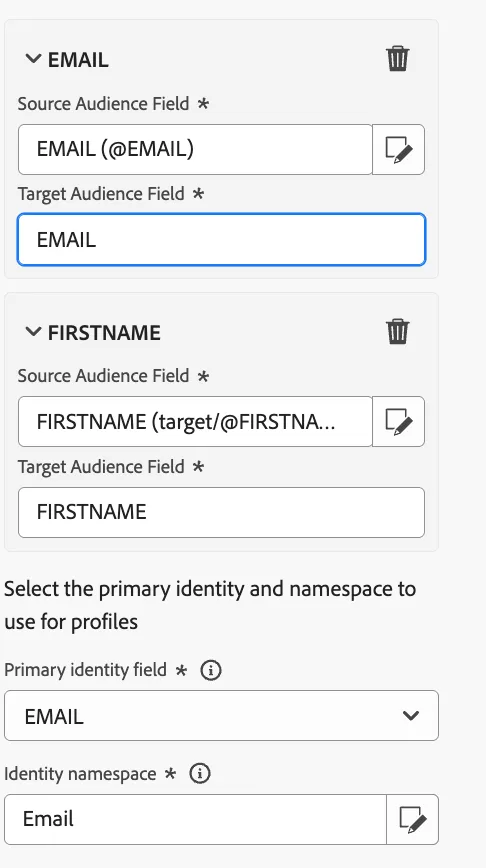Click 'Target Audience Field' label under FIRSTNAME
Viewport: 486px width, 868px height.
[x=101, y=467]
